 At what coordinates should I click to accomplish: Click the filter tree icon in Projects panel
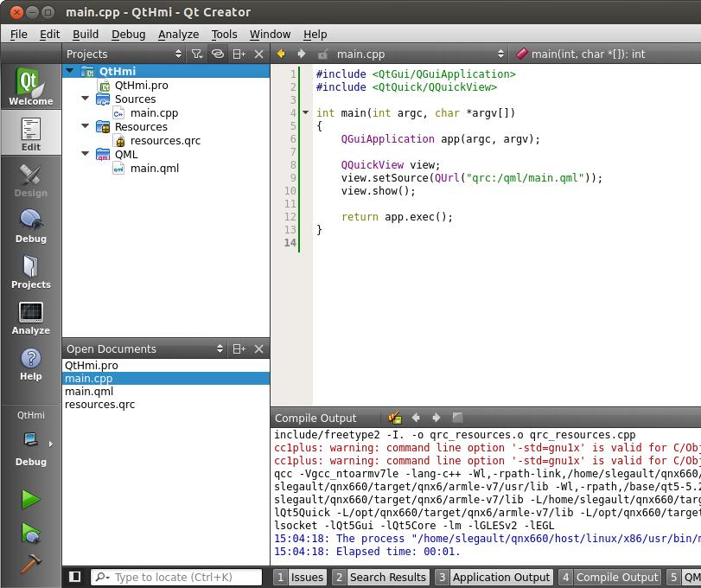tap(197, 54)
